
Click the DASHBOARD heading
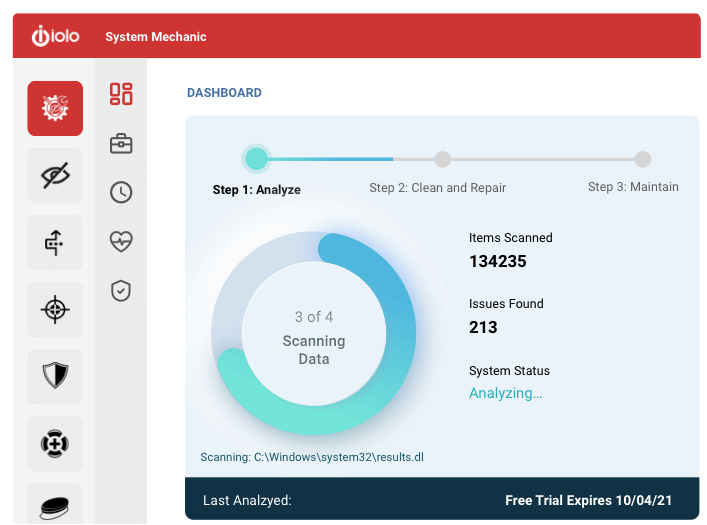[x=224, y=92]
